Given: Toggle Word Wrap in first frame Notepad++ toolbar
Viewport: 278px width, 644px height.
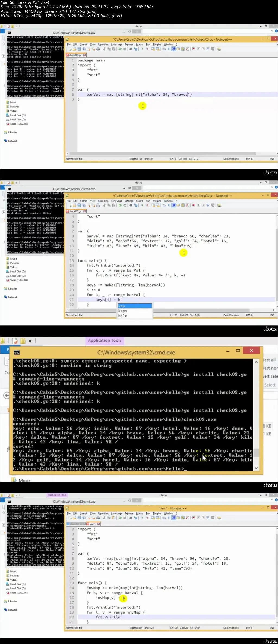Looking at the screenshot, I should click(x=164, y=49).
